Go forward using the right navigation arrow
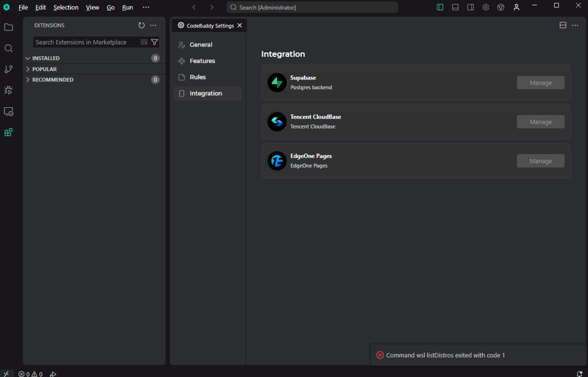The image size is (588, 377). point(212,7)
